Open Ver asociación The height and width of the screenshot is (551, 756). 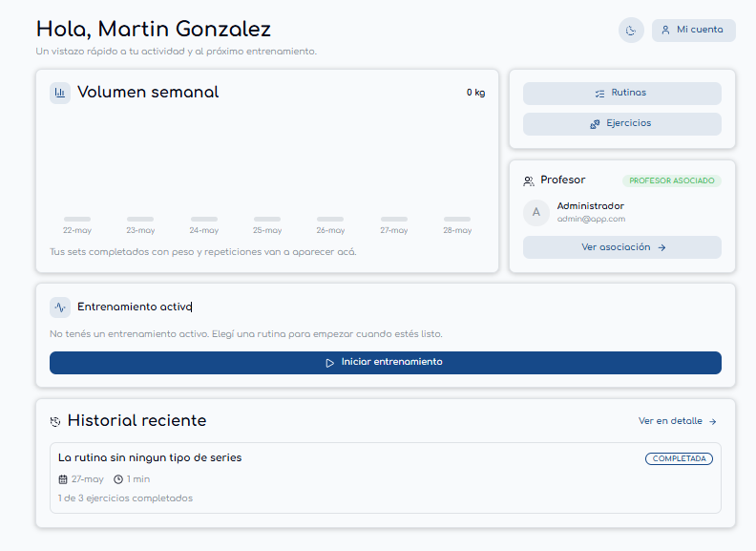[x=622, y=247]
